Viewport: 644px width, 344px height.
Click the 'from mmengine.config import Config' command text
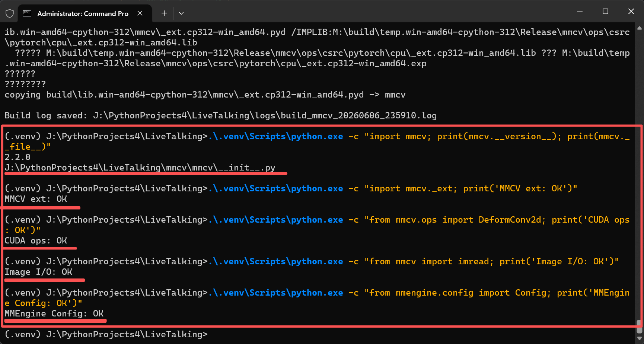tap(458, 293)
